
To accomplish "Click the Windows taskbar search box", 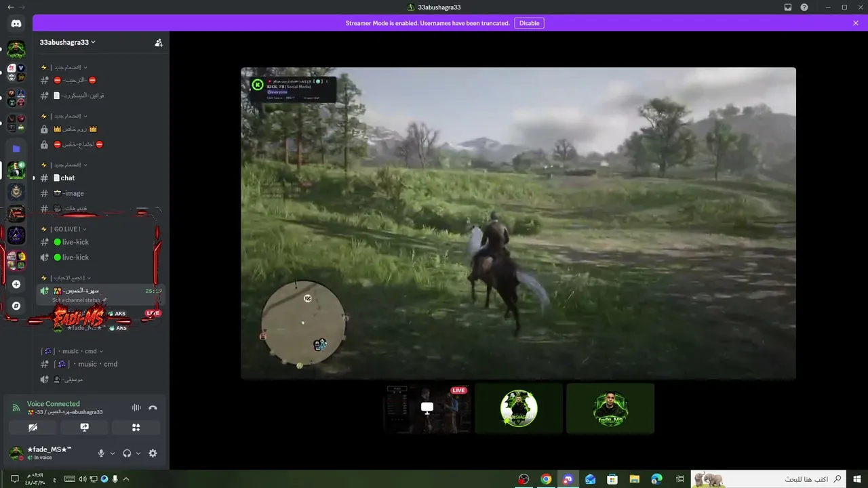I will tap(769, 479).
